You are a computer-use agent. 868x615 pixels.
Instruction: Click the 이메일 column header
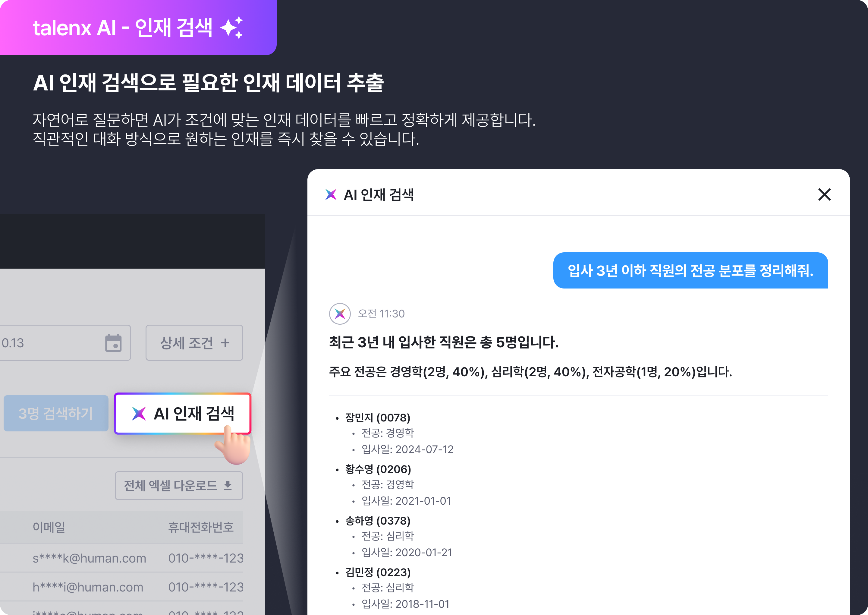49,527
